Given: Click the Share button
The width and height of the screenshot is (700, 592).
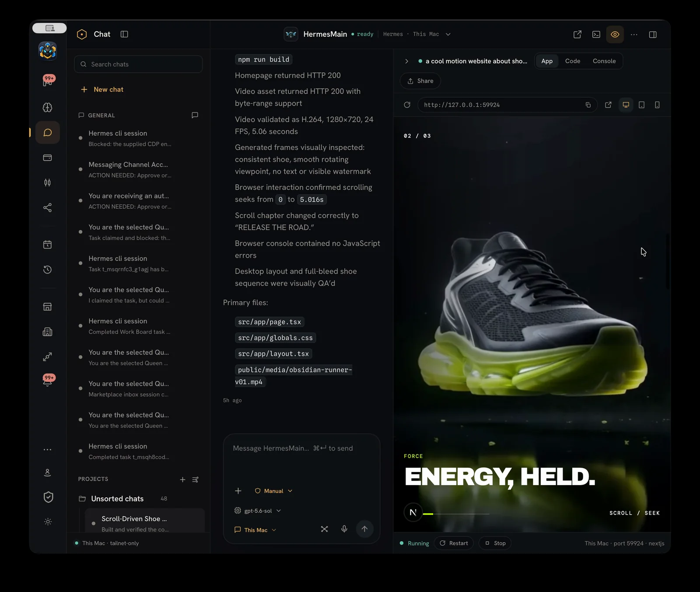Looking at the screenshot, I should point(420,81).
